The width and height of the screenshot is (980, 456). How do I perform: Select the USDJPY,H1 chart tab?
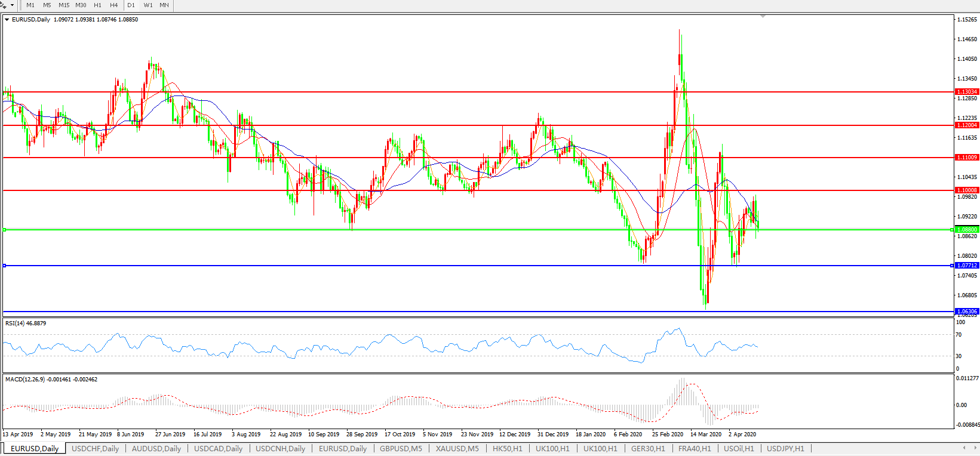pos(785,449)
